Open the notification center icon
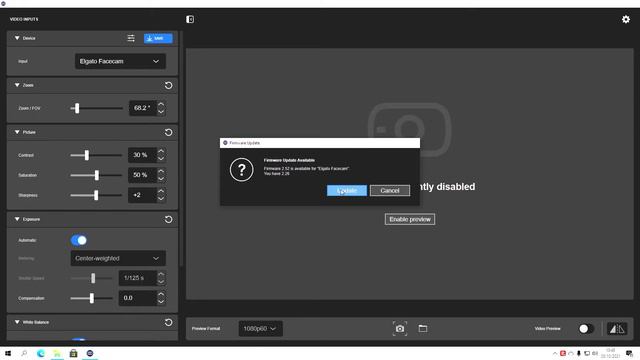Image resolution: width=640 pixels, height=360 pixels. (629, 353)
